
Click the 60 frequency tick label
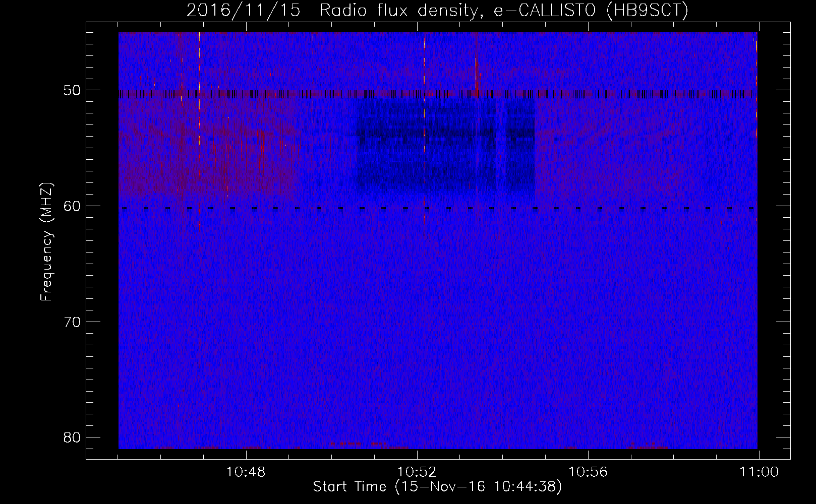click(x=73, y=206)
